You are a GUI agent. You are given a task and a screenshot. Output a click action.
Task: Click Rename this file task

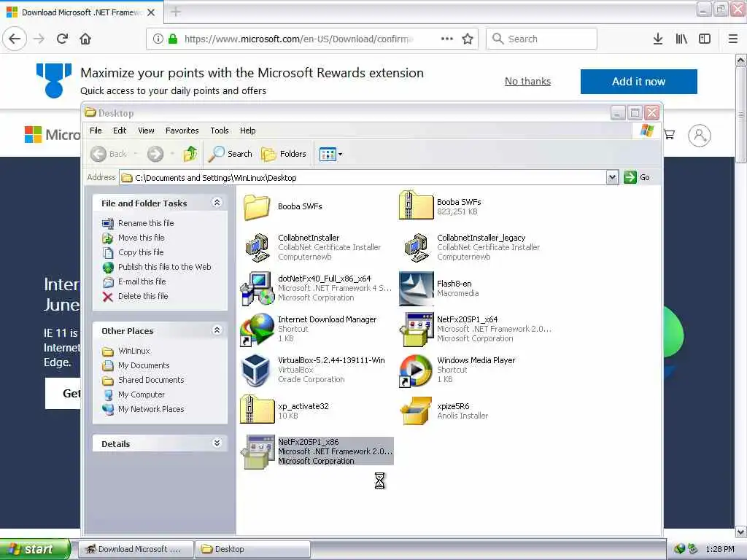[x=146, y=223]
